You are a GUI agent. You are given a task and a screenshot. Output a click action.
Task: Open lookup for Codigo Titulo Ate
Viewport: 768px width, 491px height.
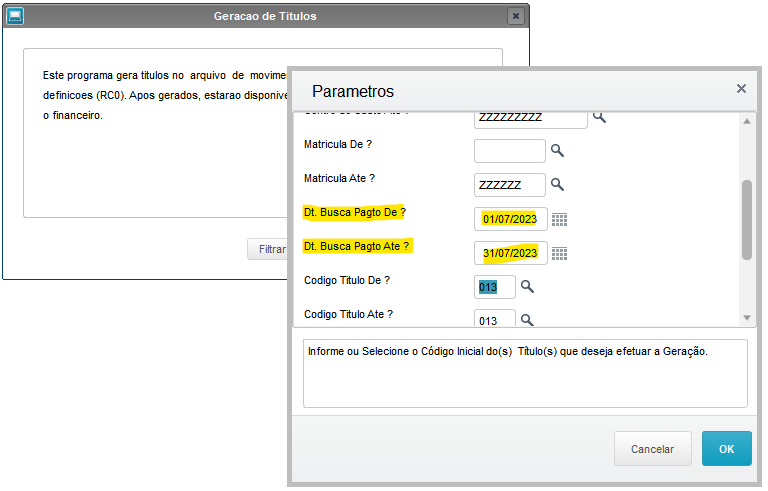click(x=527, y=320)
